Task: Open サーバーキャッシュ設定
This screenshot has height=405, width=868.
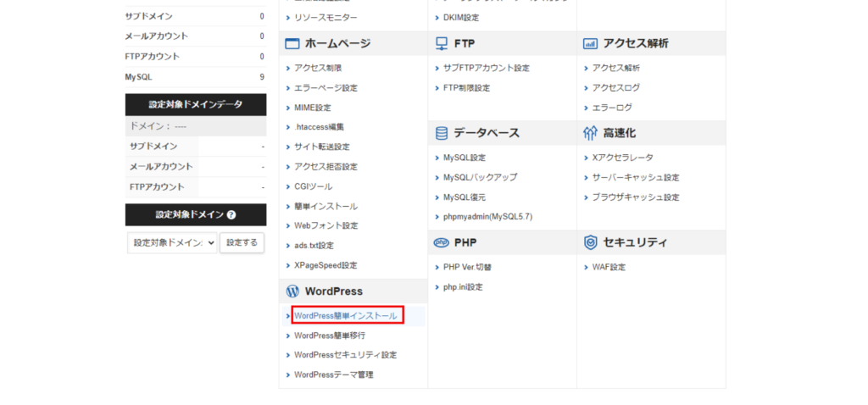Action: pyautogui.click(x=636, y=178)
